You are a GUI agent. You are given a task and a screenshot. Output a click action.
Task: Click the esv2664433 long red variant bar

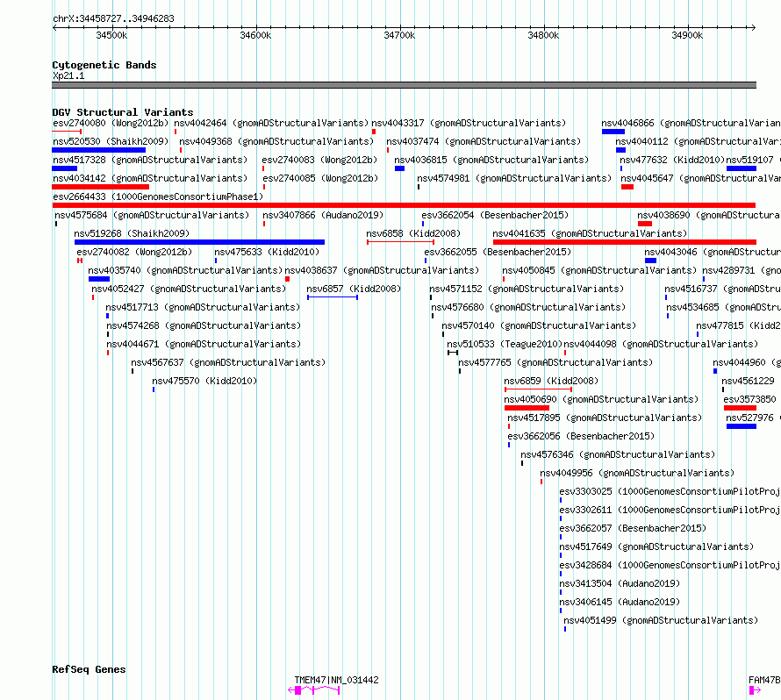point(404,205)
